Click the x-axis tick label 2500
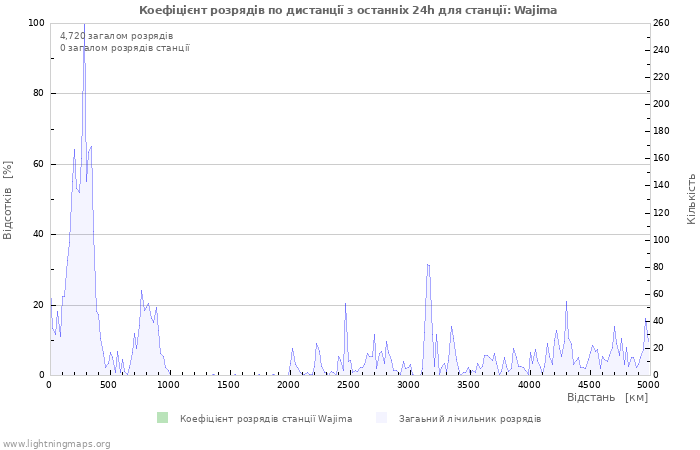Viewport: 700px width, 450px height. tap(468, 384)
